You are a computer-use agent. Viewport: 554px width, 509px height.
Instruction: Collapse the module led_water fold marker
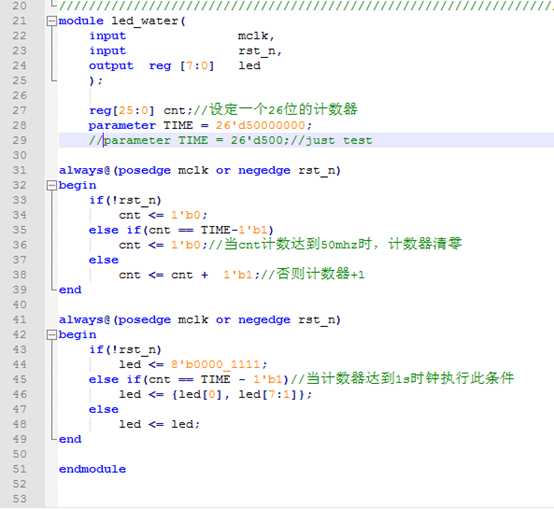coord(52,21)
